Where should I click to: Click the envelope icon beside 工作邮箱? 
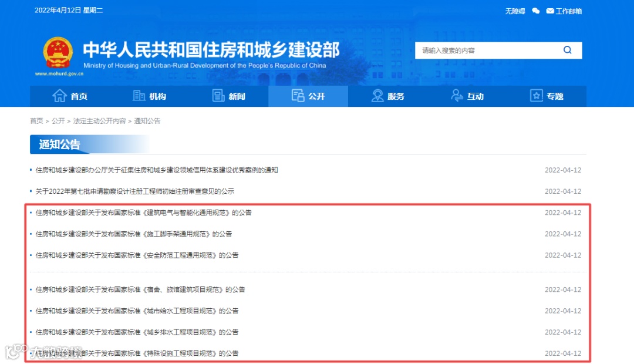(x=550, y=11)
